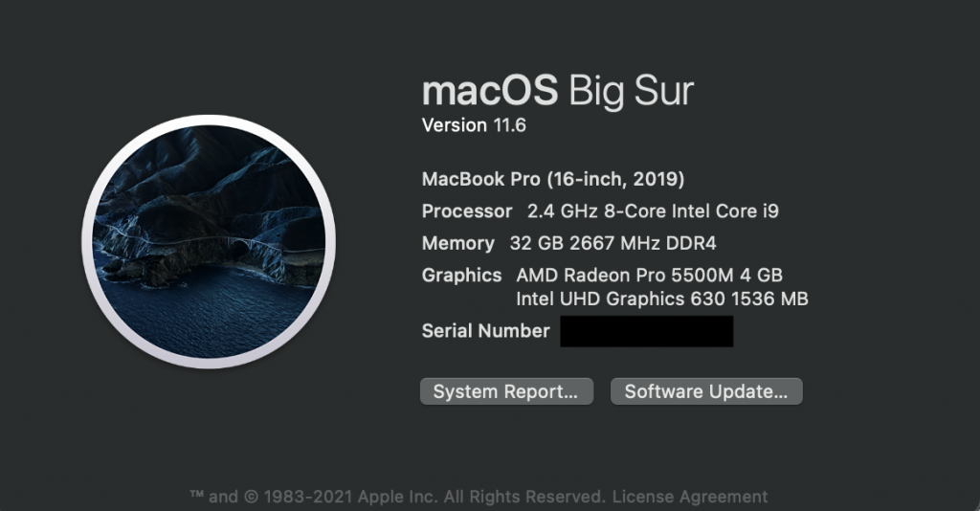Click the Serial Number label

click(x=485, y=330)
